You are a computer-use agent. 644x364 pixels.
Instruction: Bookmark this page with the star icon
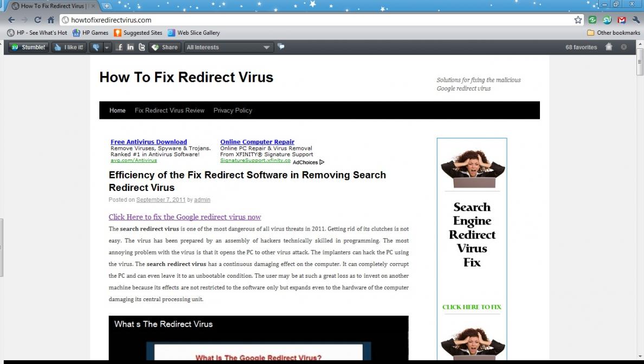(x=578, y=20)
